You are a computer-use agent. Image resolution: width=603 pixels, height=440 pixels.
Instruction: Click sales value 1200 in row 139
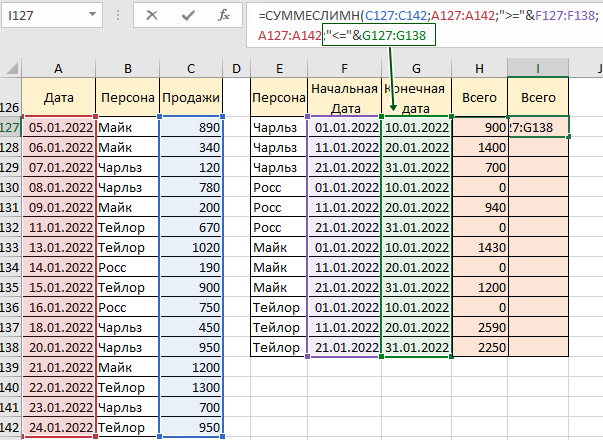191,368
